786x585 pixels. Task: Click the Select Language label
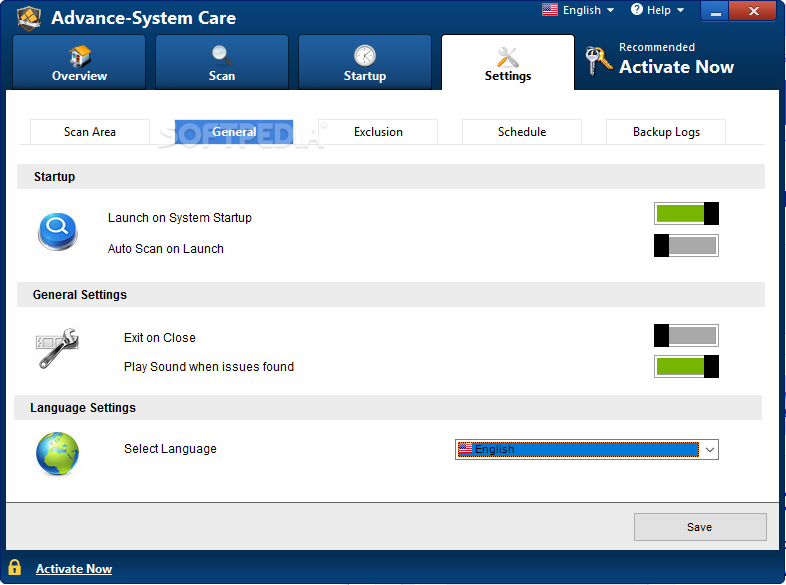170,449
